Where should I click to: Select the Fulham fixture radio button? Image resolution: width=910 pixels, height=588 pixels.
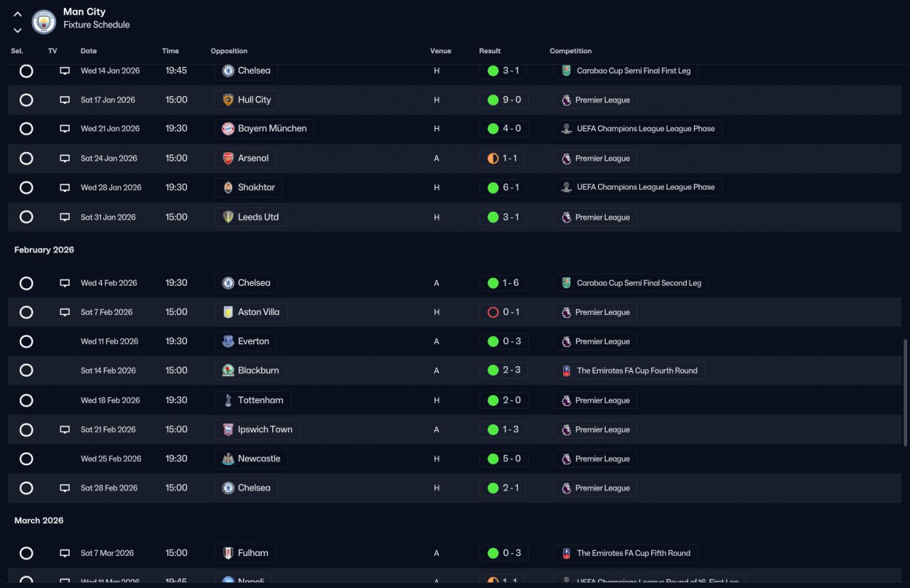[x=26, y=553]
